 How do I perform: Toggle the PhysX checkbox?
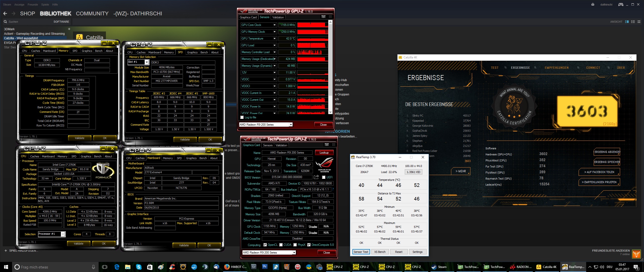point(295,245)
